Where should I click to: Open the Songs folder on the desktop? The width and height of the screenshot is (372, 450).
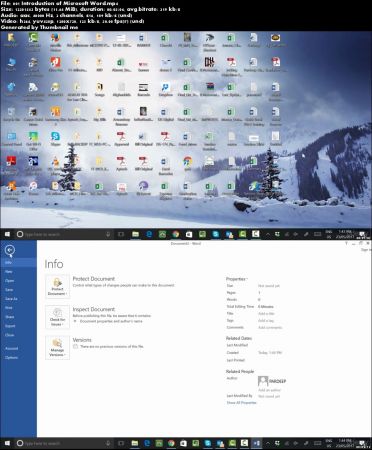click(x=99, y=89)
